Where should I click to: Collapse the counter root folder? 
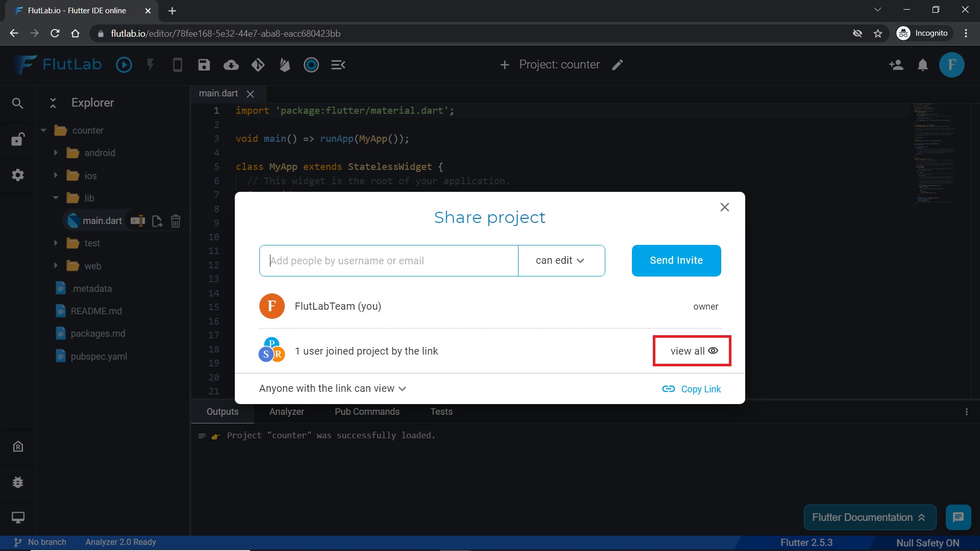tap(43, 131)
